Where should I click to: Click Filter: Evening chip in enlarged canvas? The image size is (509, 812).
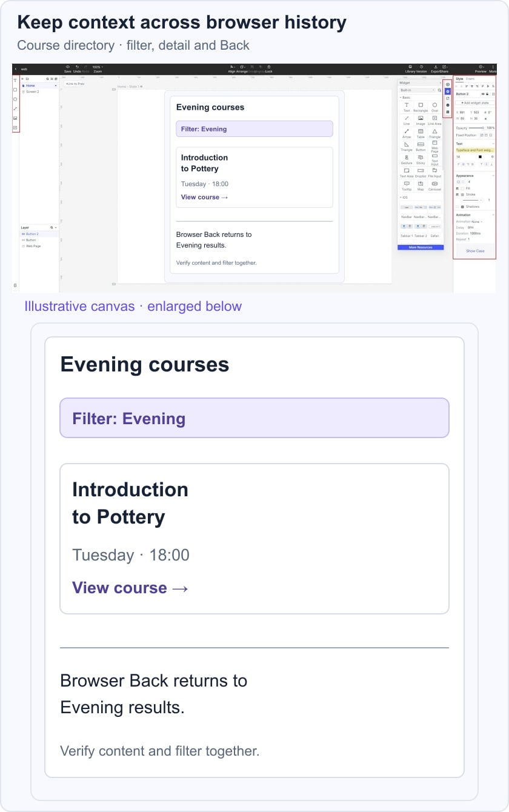(254, 418)
